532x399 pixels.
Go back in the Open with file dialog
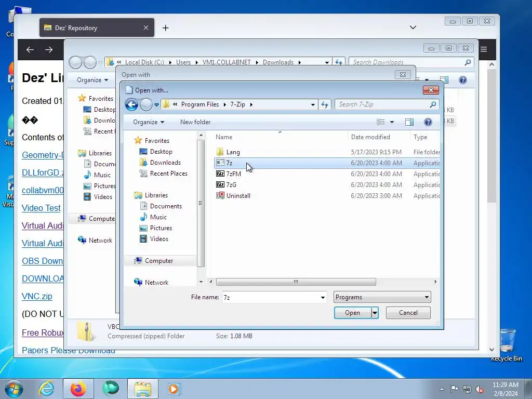[x=131, y=104]
